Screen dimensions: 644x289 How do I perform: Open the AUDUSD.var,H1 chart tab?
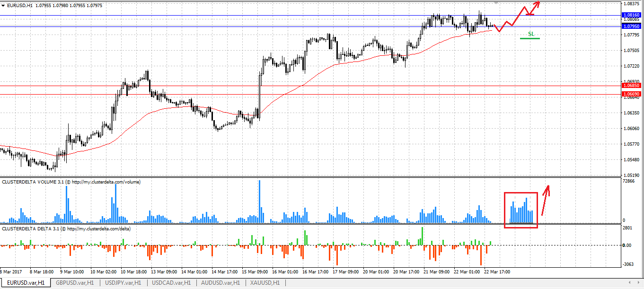[x=220, y=283]
